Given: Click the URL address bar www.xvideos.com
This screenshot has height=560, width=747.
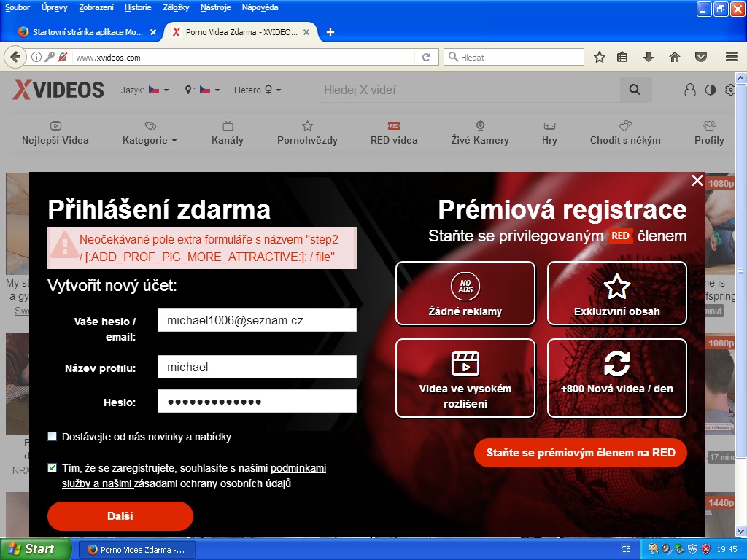Looking at the screenshot, I should click(244, 57).
